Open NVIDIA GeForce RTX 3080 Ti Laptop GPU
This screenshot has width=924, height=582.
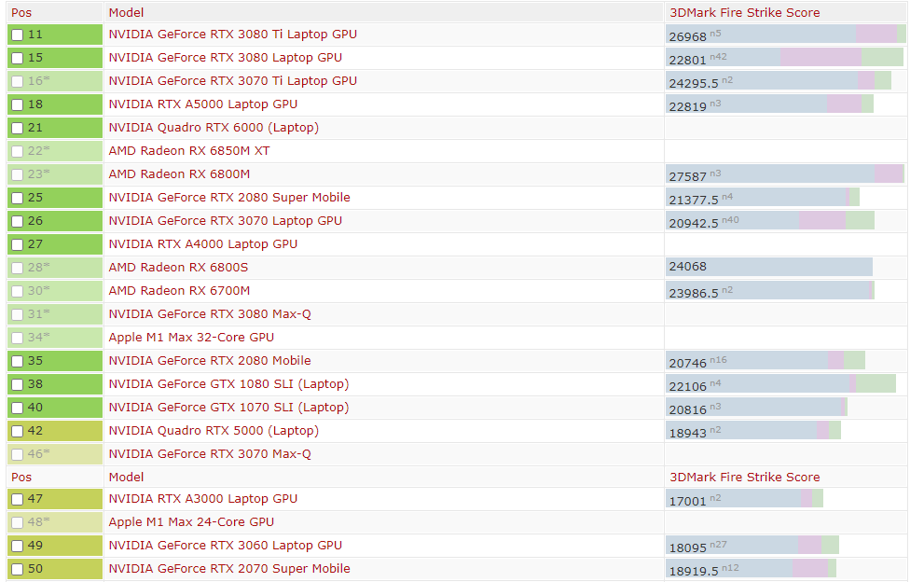pos(233,35)
